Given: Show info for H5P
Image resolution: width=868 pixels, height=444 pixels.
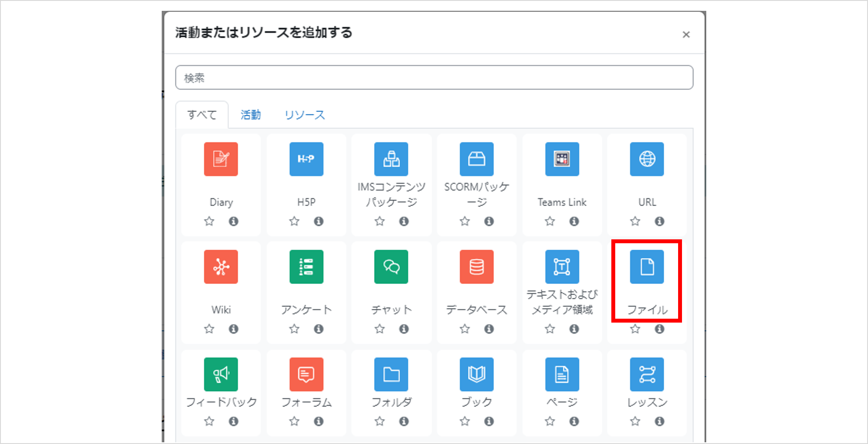Looking at the screenshot, I should 319,221.
